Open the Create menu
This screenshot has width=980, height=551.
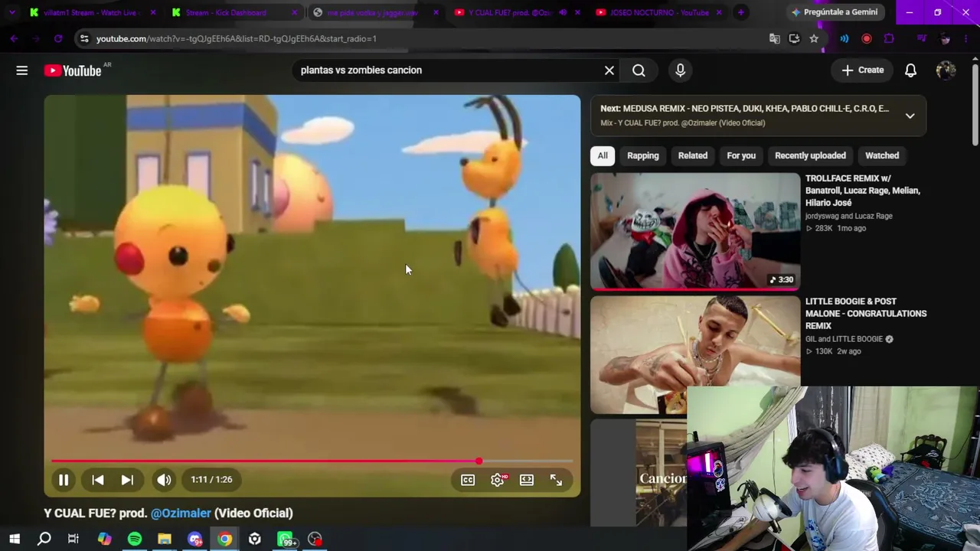coord(863,70)
